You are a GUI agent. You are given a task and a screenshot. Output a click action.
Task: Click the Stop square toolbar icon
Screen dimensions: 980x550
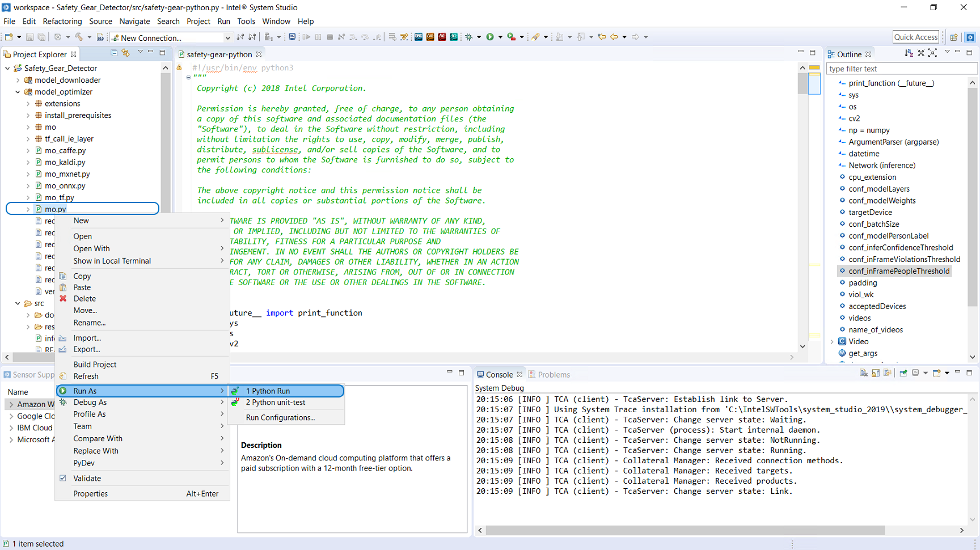pyautogui.click(x=330, y=37)
